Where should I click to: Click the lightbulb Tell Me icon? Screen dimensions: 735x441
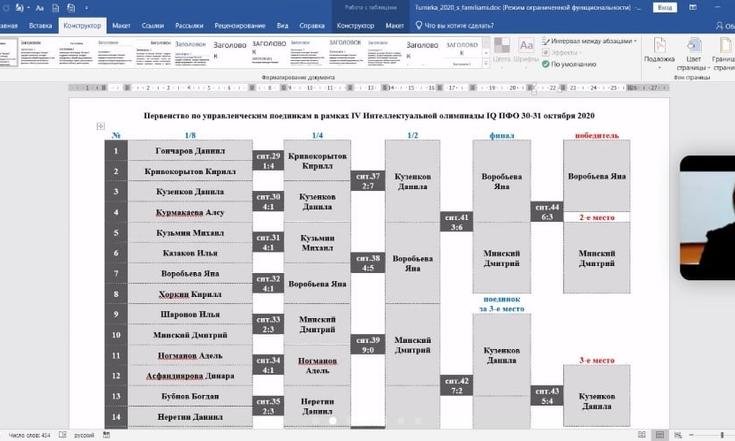pyautogui.click(x=419, y=25)
